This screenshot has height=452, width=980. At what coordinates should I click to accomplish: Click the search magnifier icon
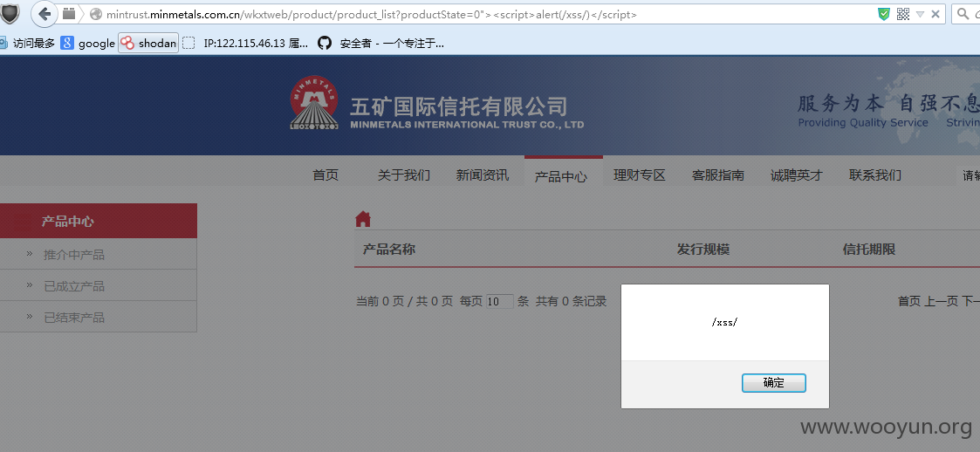coord(963,14)
